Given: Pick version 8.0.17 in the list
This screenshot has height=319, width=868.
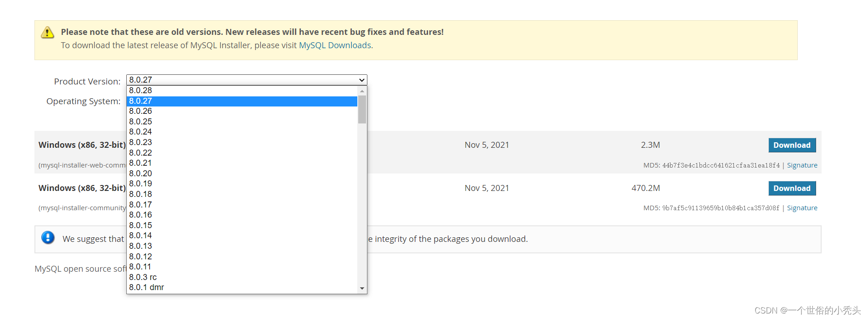Looking at the screenshot, I should (242, 205).
